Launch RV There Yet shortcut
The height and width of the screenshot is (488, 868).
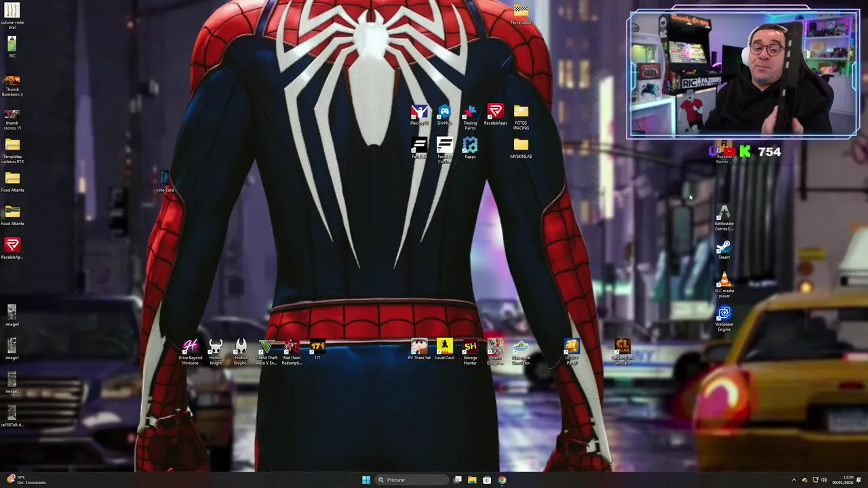pyautogui.click(x=419, y=350)
